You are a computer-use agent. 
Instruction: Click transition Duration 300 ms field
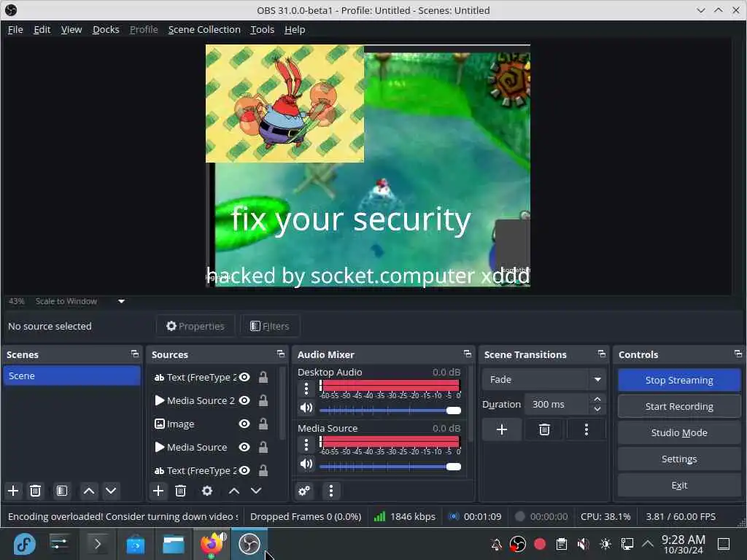click(557, 404)
